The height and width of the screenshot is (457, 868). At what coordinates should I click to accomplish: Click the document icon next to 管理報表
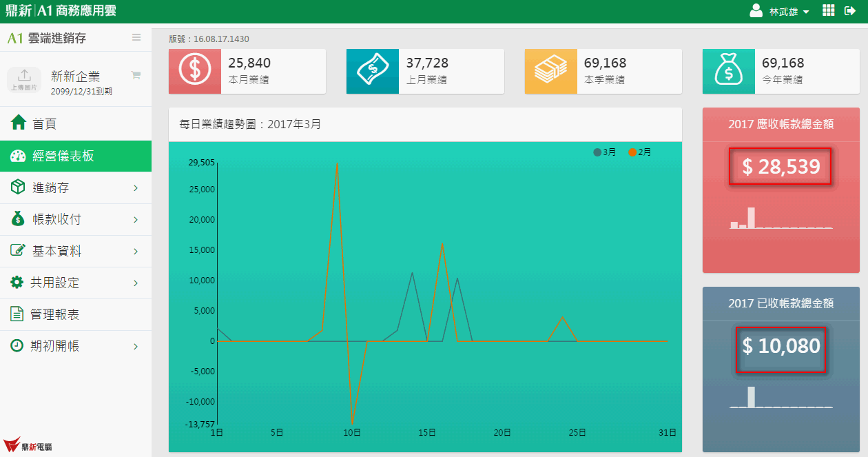pos(17,314)
